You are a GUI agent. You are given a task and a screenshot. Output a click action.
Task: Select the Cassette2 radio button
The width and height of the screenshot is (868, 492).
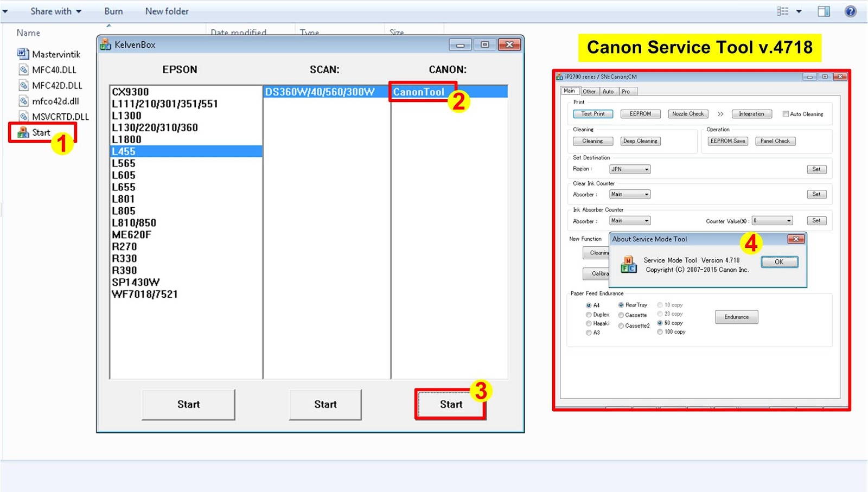[621, 325]
